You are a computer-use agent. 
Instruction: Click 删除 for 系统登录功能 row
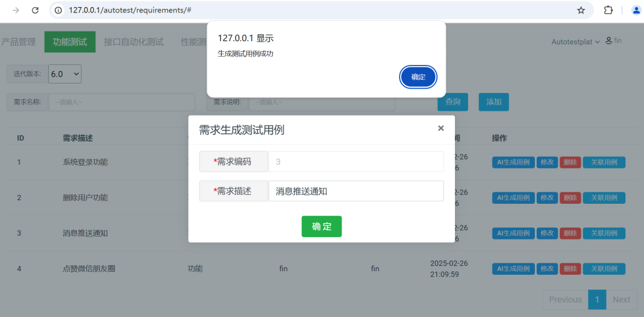(570, 162)
